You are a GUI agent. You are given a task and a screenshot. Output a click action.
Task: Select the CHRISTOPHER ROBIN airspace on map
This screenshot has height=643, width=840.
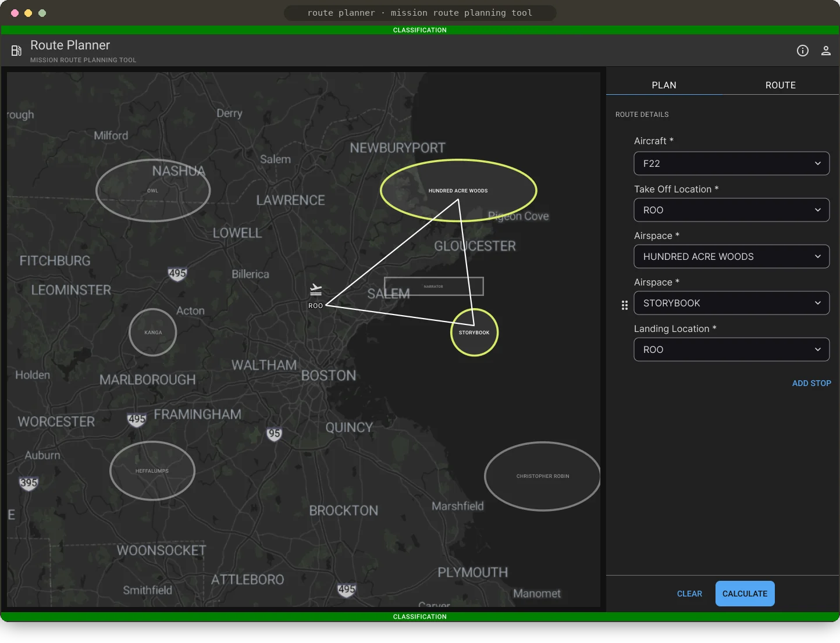pyautogui.click(x=543, y=476)
